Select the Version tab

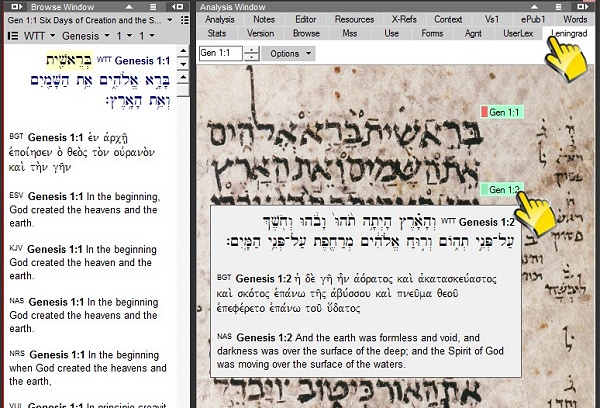tap(260, 34)
